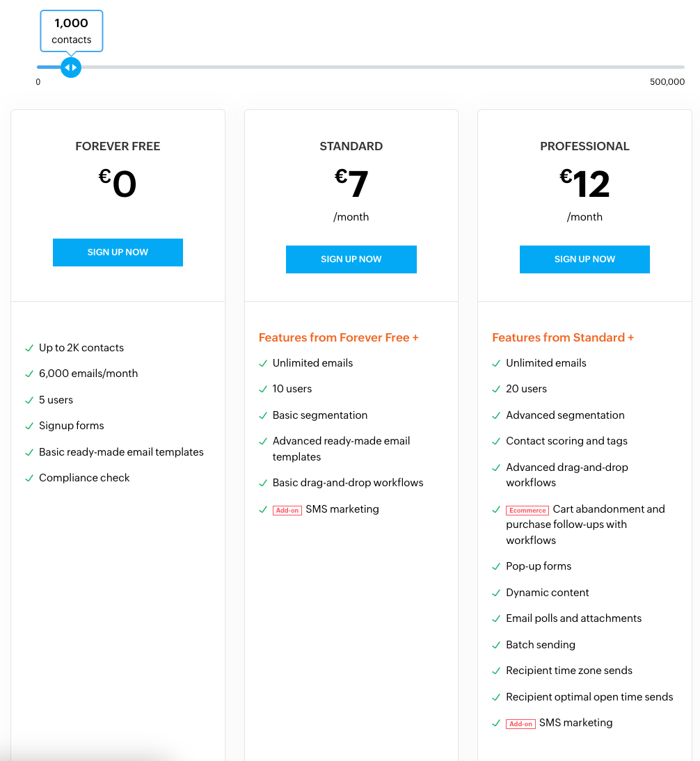
Task: Click Sign Up Now under Professional plan
Action: click(x=584, y=259)
